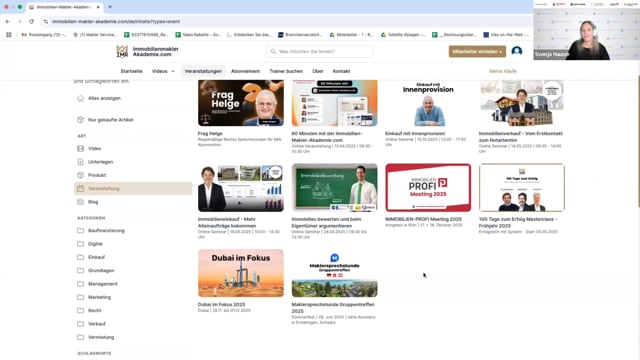Image resolution: width=640 pixels, height=360 pixels.
Task: Open the Frag Helge thumbnail
Action: pos(241,103)
